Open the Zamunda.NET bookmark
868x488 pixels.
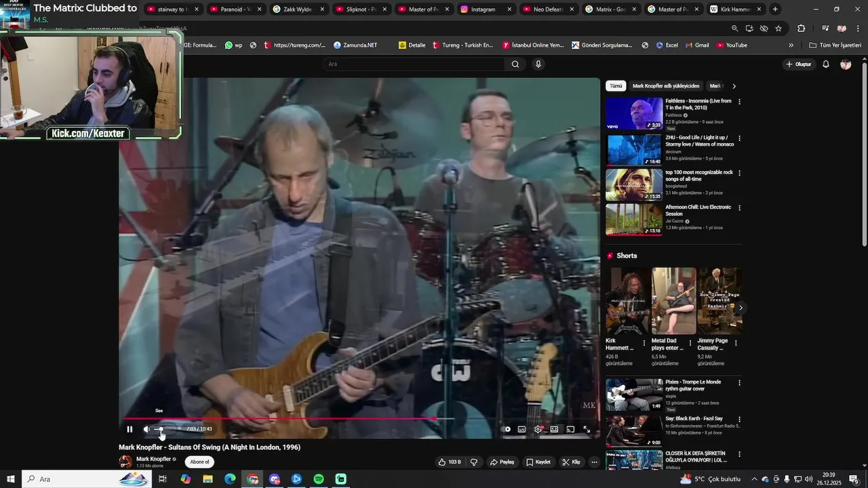coord(355,45)
